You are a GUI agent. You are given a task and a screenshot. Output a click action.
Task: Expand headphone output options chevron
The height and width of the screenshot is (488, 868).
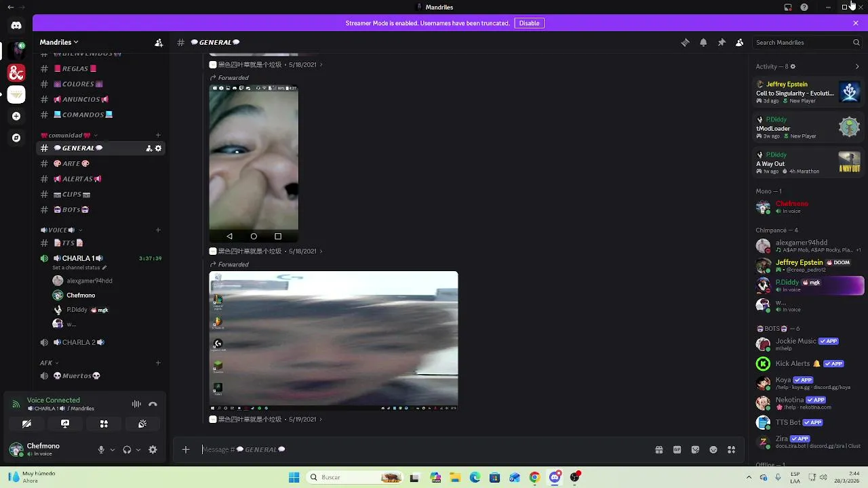click(138, 449)
